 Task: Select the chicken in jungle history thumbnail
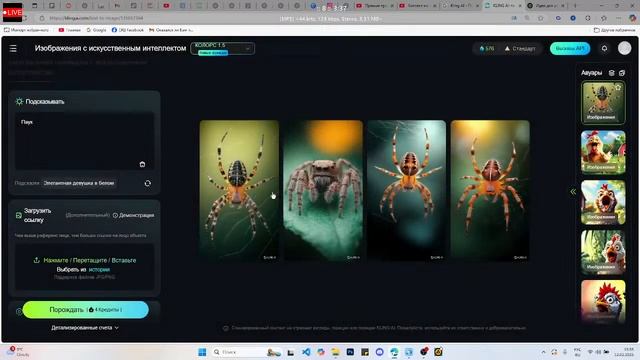[x=603, y=252]
